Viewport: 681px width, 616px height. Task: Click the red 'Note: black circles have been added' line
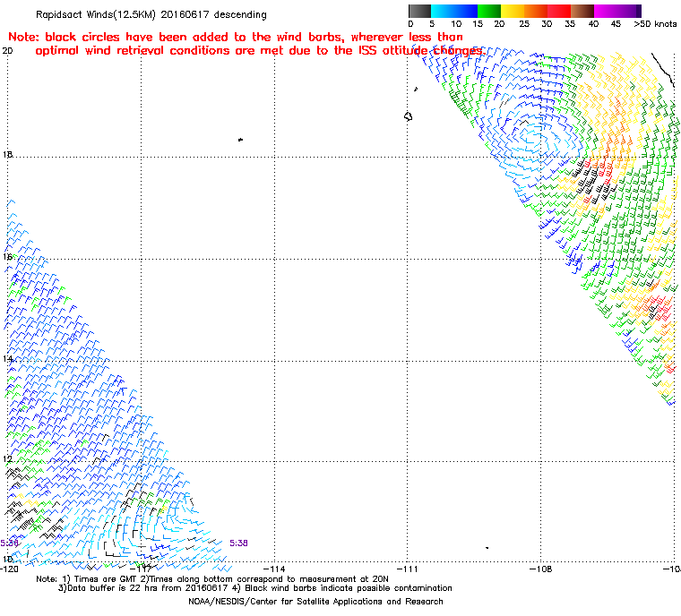click(x=236, y=37)
